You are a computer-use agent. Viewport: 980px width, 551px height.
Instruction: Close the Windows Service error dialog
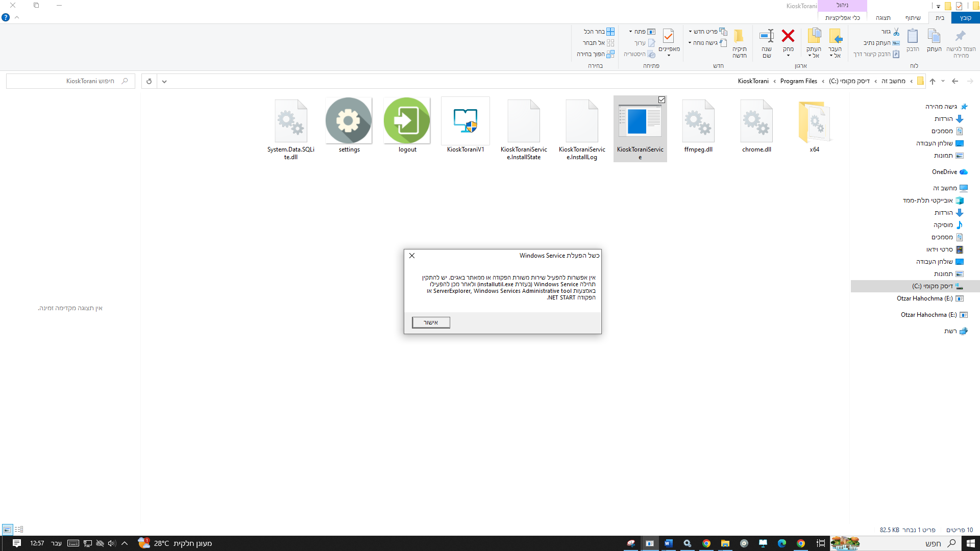(x=412, y=256)
